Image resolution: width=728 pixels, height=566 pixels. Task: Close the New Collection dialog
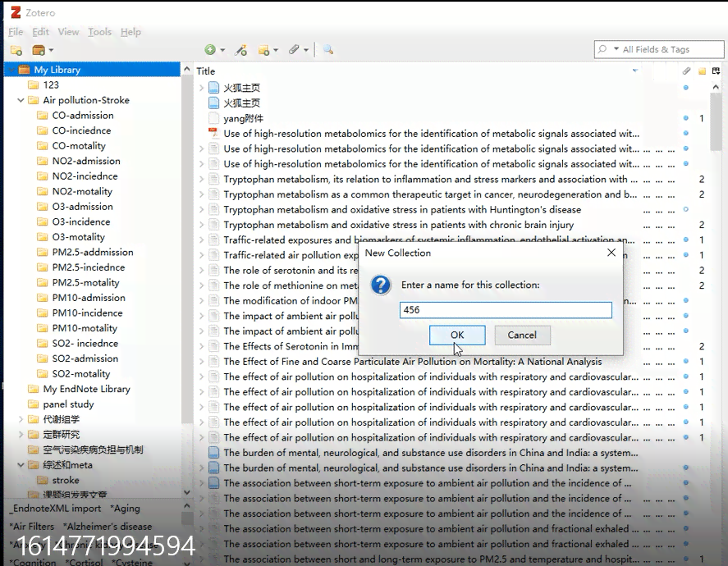pos(611,253)
